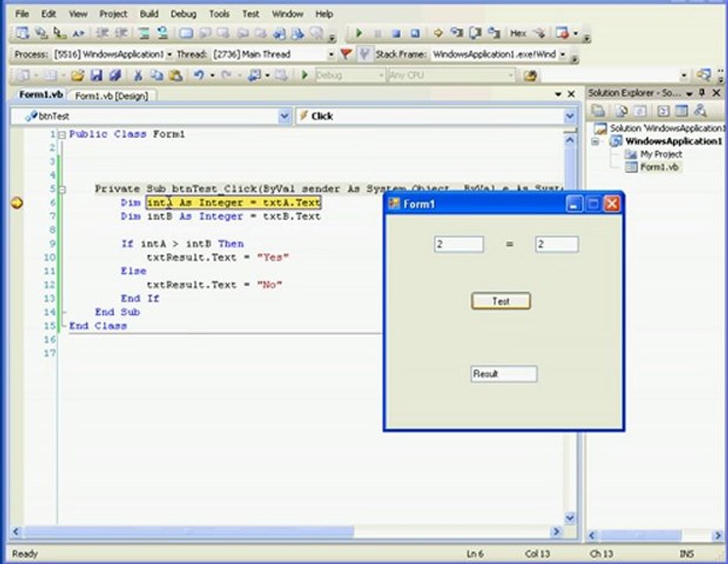The width and height of the screenshot is (728, 564).
Task: Toggle Hex display in debug toolbar
Action: [x=517, y=34]
